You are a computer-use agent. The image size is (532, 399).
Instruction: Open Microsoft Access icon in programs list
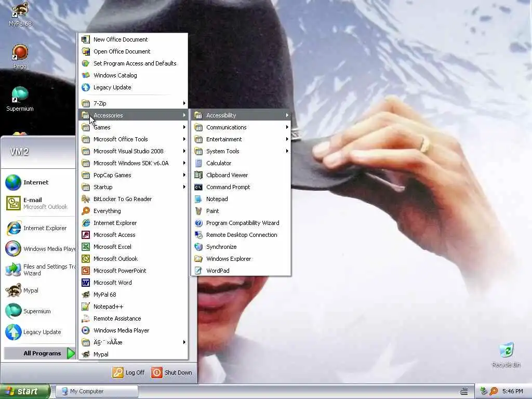coord(86,235)
